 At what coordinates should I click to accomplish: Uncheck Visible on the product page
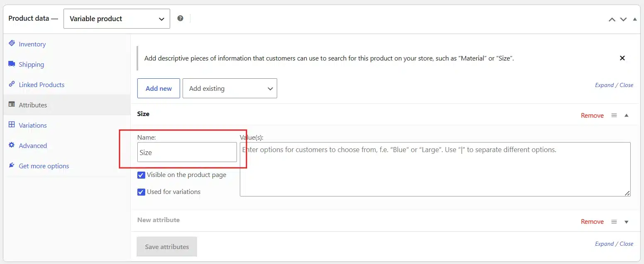141,175
